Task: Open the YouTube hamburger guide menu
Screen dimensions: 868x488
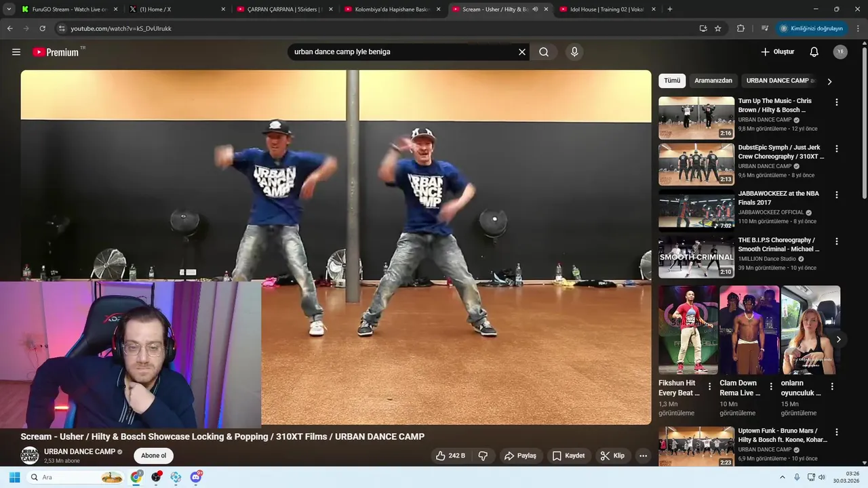Action: pyautogui.click(x=16, y=52)
